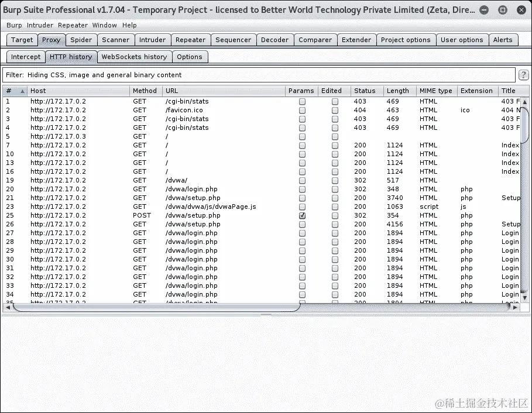Toggle Edited checkbox for row 19 /dvwa/
532x413 pixels.
click(335, 180)
